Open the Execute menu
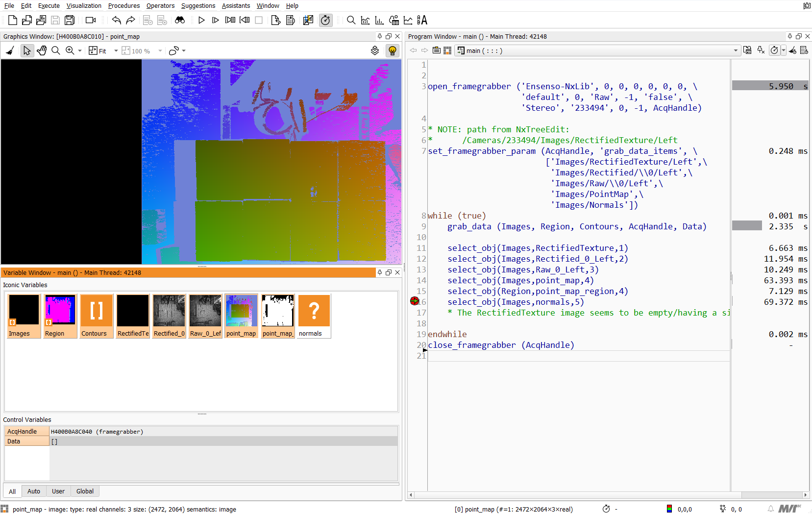The image size is (812, 514). click(49, 5)
